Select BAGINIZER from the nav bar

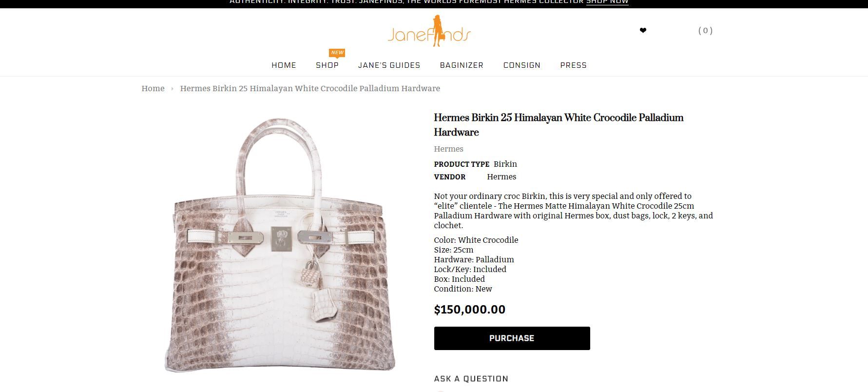tap(462, 65)
